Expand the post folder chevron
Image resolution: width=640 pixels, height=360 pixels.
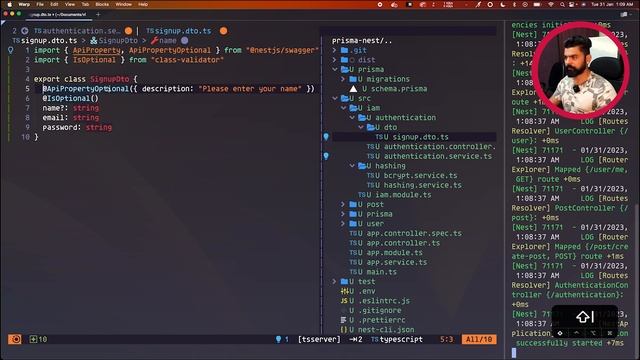(343, 204)
